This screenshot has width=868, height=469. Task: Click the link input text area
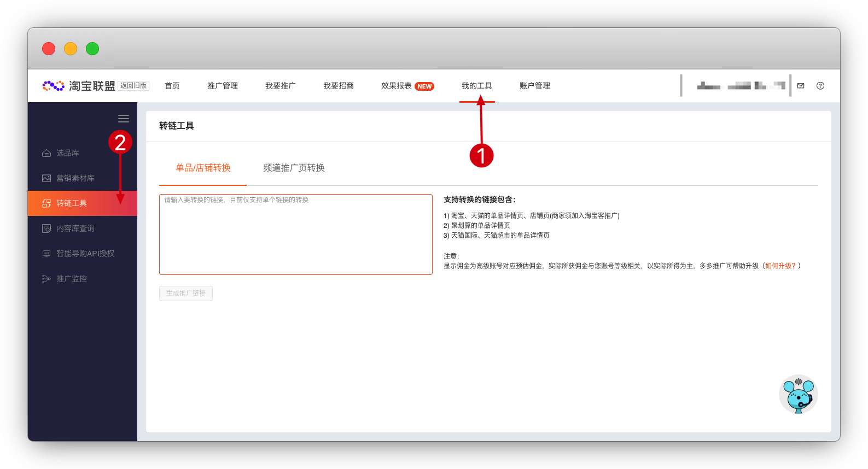[x=296, y=234]
